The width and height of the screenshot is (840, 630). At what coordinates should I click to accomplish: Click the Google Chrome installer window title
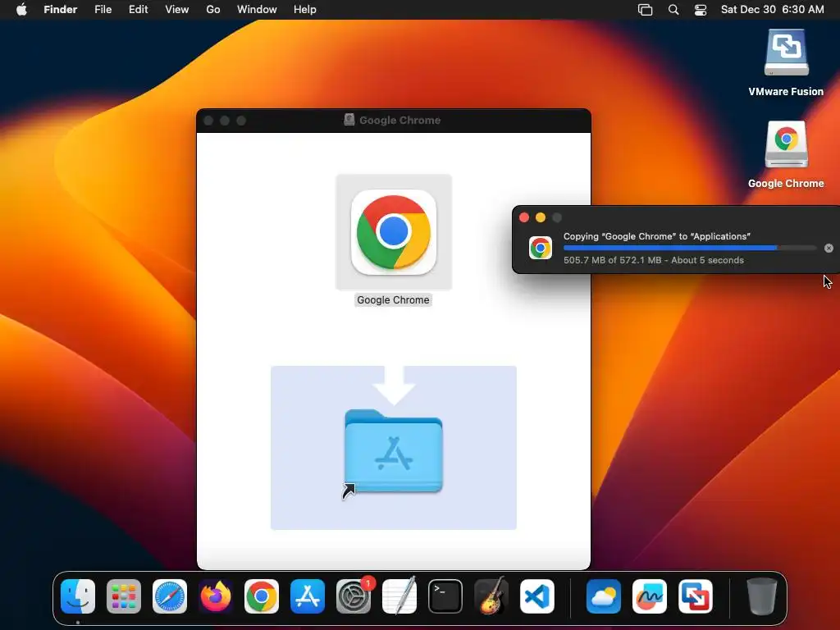399,120
